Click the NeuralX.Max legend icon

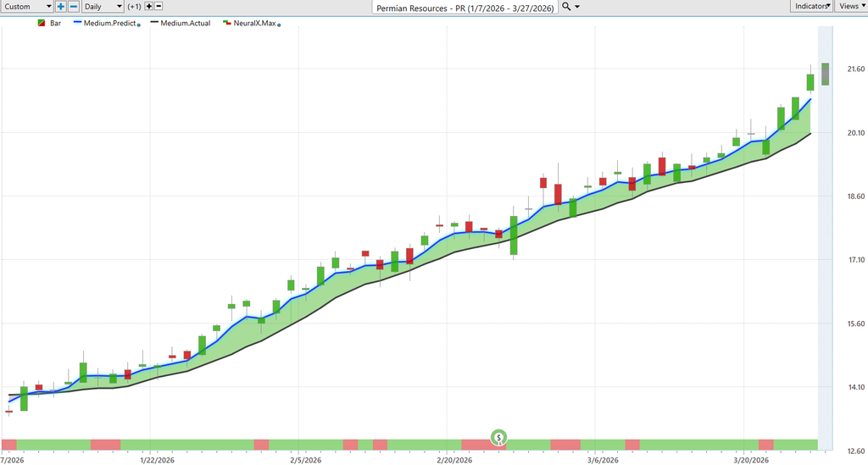[x=226, y=23]
